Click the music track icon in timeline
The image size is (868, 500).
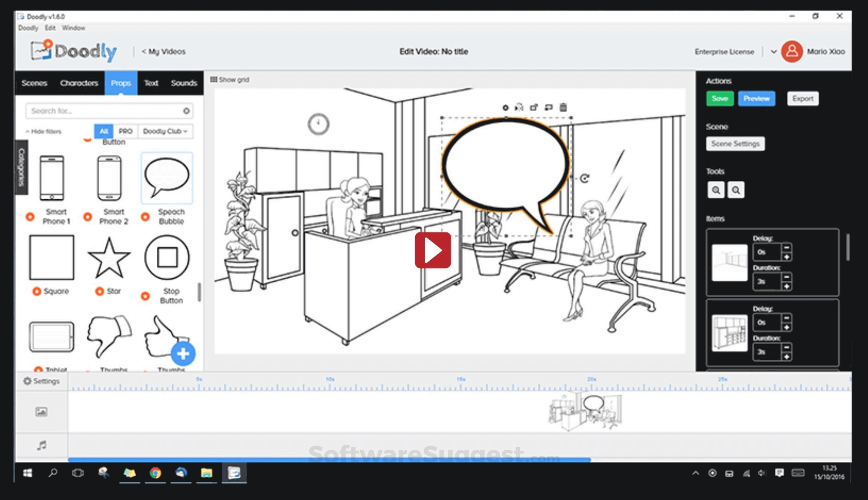click(42, 445)
